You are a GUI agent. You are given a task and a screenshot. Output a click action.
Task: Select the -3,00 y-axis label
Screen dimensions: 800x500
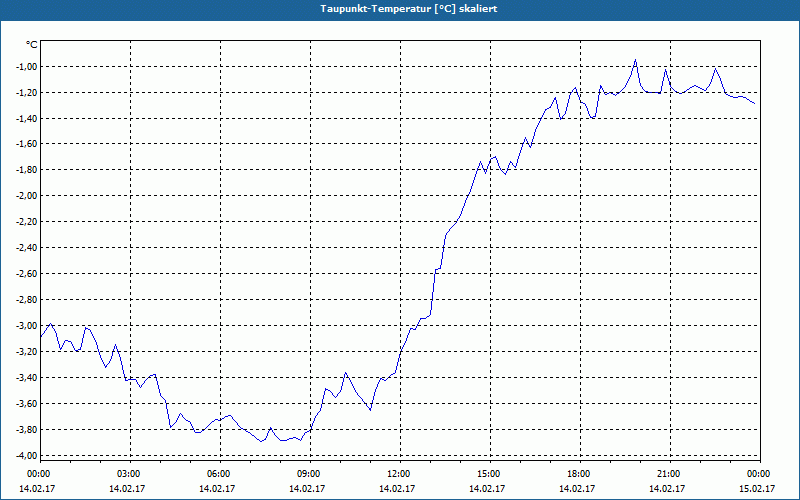(27, 326)
